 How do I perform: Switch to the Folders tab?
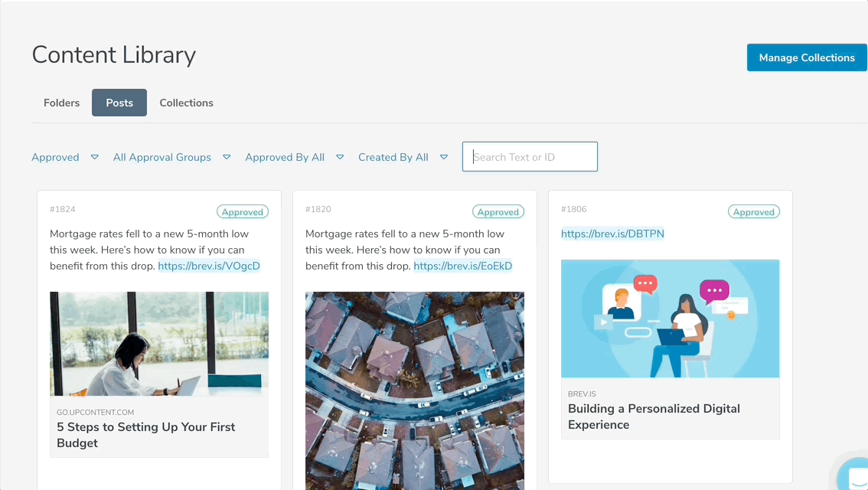tap(61, 103)
